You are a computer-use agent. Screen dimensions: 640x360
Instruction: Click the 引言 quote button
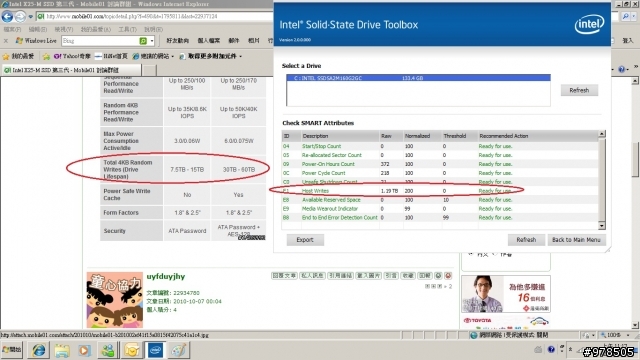click(391, 276)
